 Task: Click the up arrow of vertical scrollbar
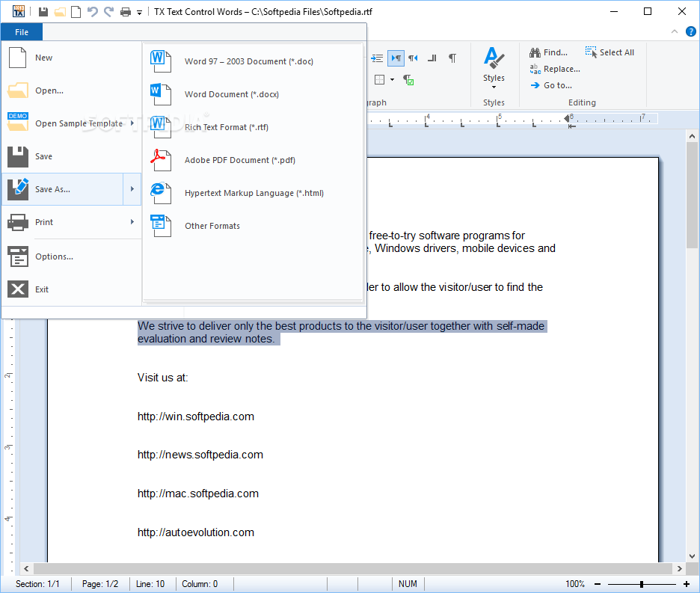click(692, 136)
